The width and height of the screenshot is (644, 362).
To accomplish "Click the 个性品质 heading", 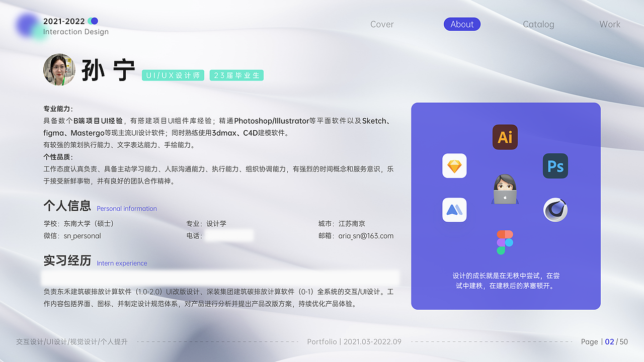I will pos(58,157).
